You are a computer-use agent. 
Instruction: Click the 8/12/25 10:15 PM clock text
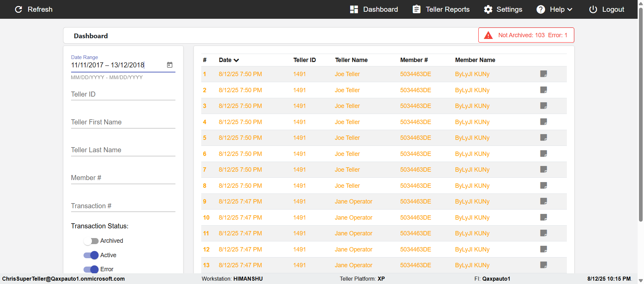click(609, 279)
